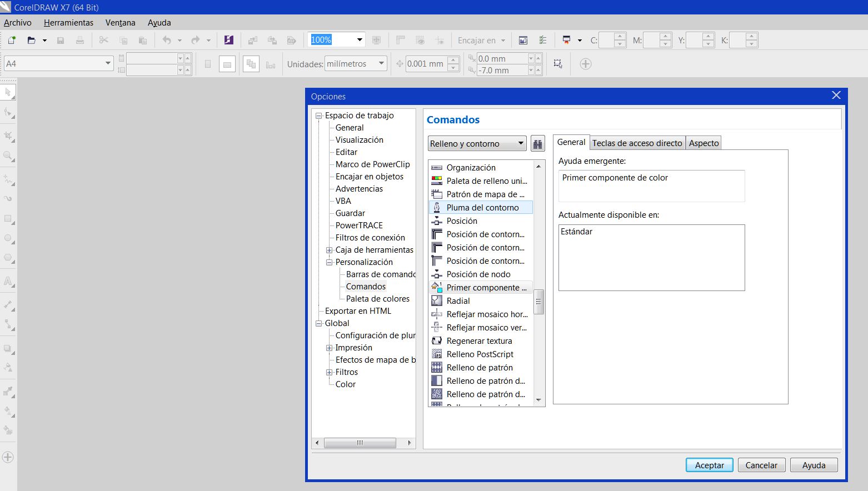Expand the Impresión tree node
Screen dimensions: 868x491
(x=330, y=348)
